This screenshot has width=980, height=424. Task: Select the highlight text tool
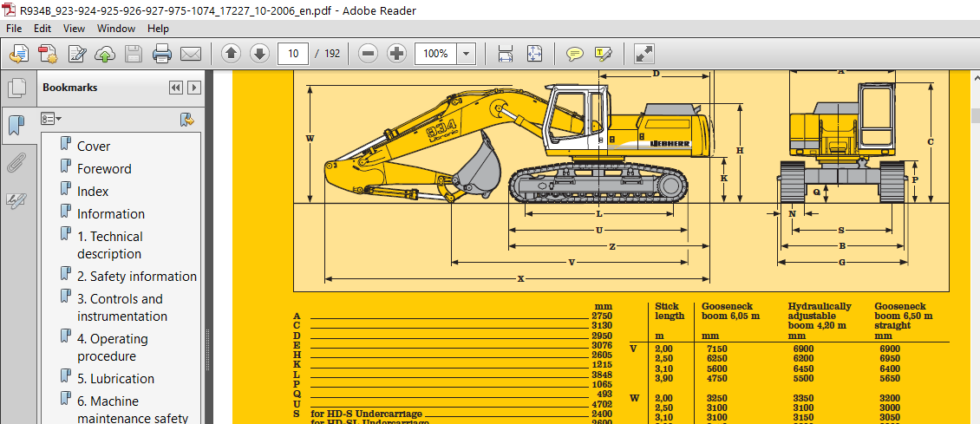(x=603, y=54)
